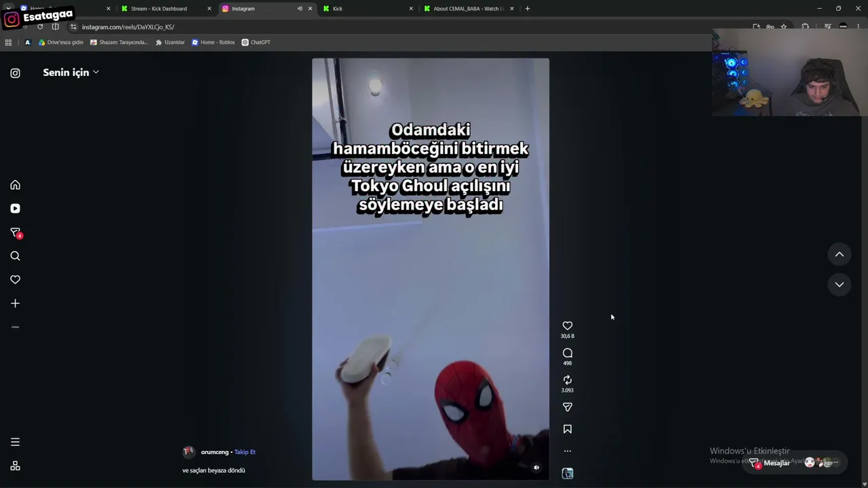868x488 pixels.
Task: Open the browser profile avatar
Action: (843, 27)
